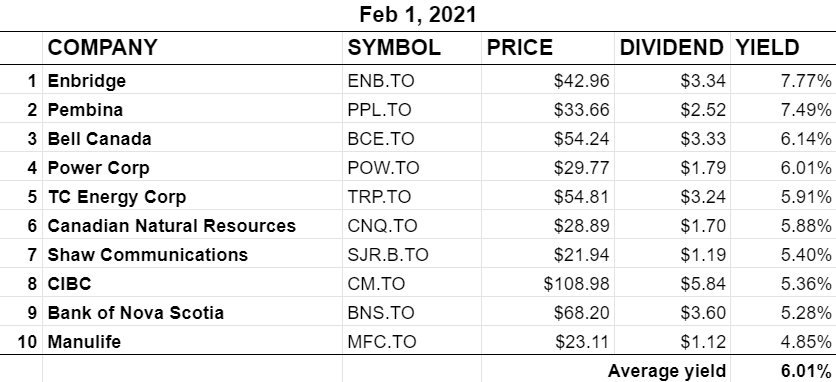This screenshot has height=382, width=836.
Task: Click the SJR.B.TO symbol cell
Action: click(x=412, y=254)
